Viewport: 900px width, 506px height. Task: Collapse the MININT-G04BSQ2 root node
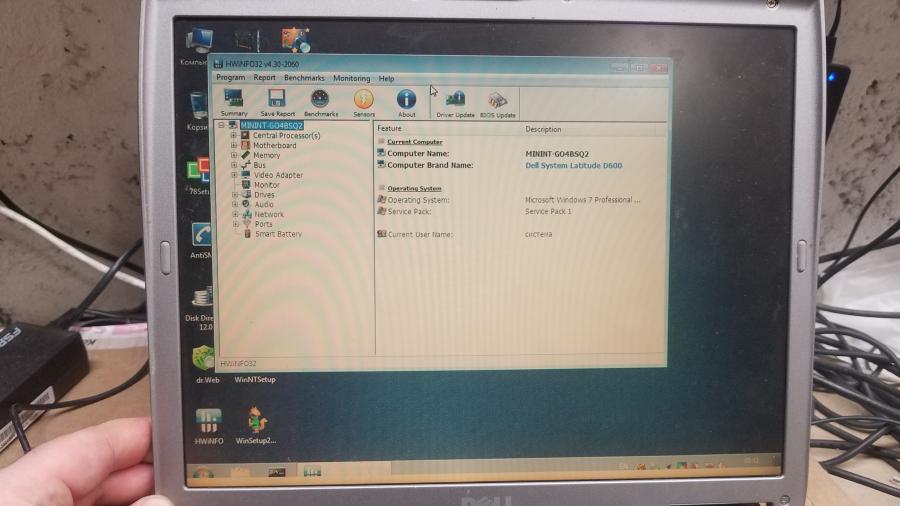click(x=221, y=125)
